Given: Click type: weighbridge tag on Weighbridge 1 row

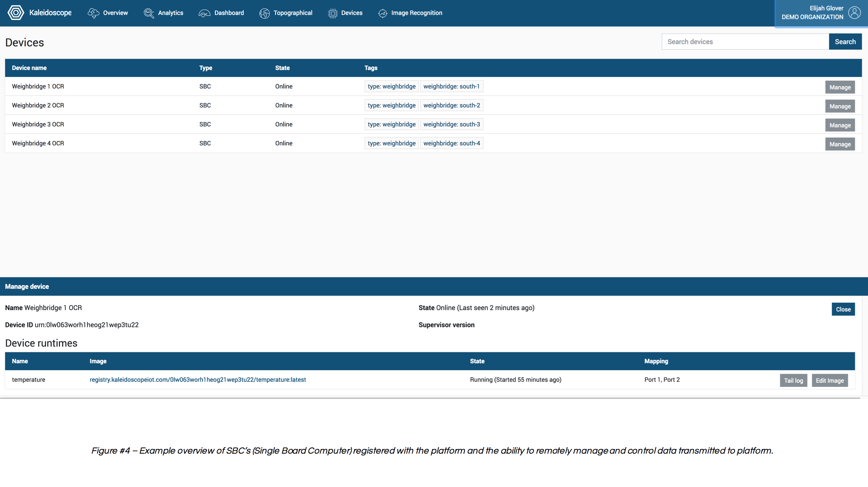Looking at the screenshot, I should coord(392,86).
